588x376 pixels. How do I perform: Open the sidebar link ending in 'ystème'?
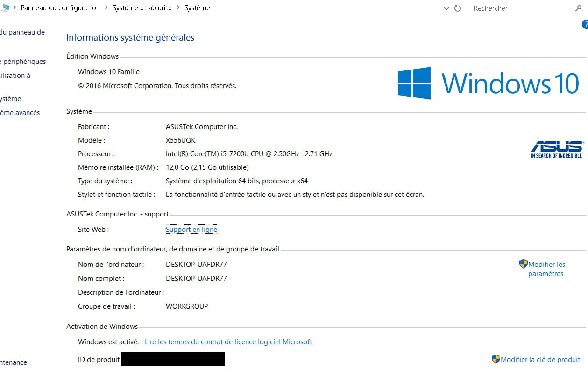tap(10, 99)
